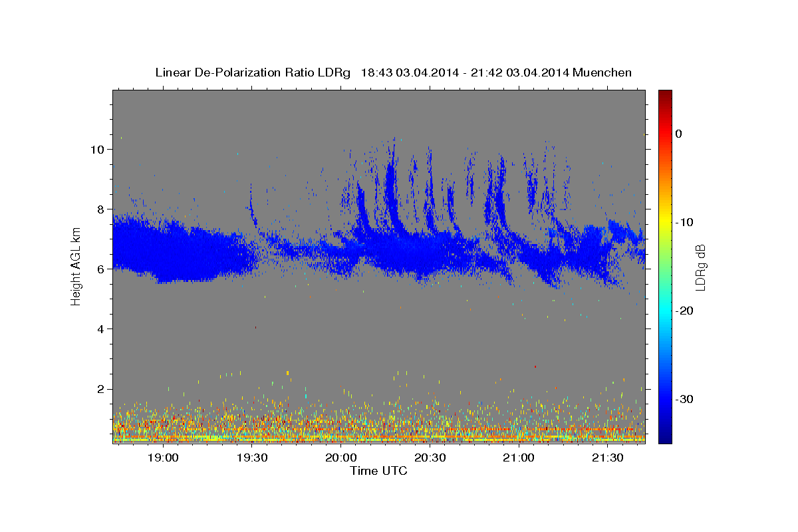Screen dimensions: 798x532
Task: Click the 'Time UTC' axis label
Action: [x=378, y=471]
